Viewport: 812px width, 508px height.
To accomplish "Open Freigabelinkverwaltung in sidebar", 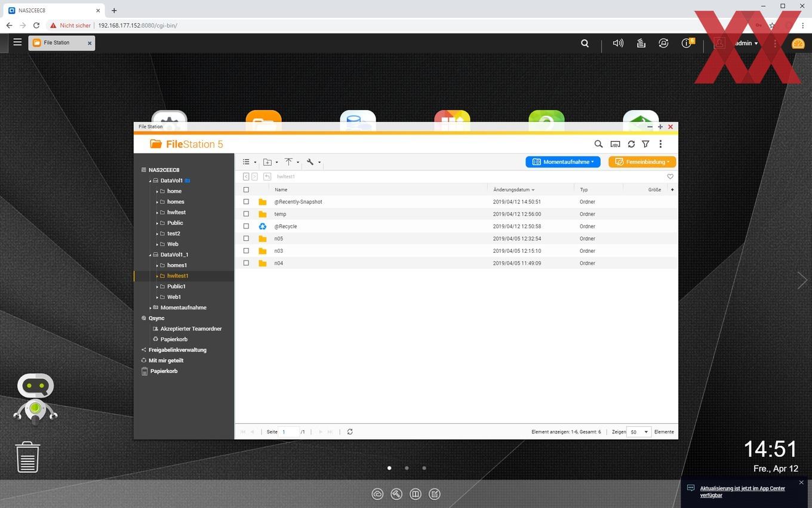I will point(177,350).
